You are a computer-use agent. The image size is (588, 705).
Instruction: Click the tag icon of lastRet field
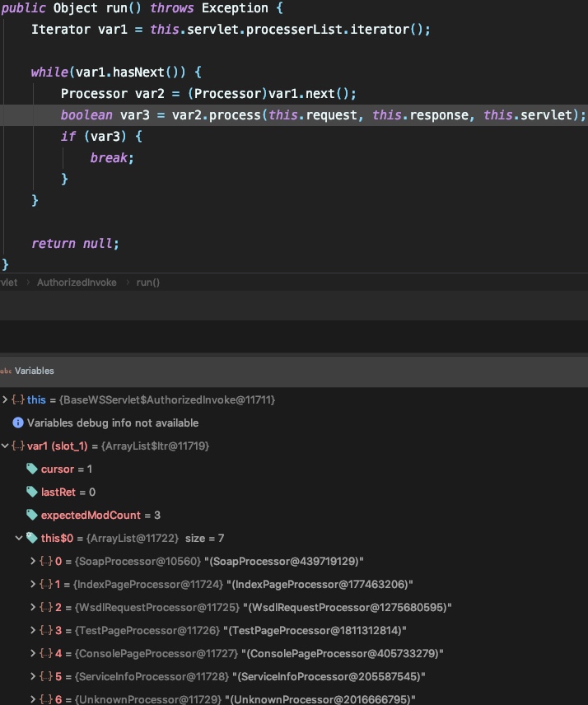pyautogui.click(x=32, y=492)
